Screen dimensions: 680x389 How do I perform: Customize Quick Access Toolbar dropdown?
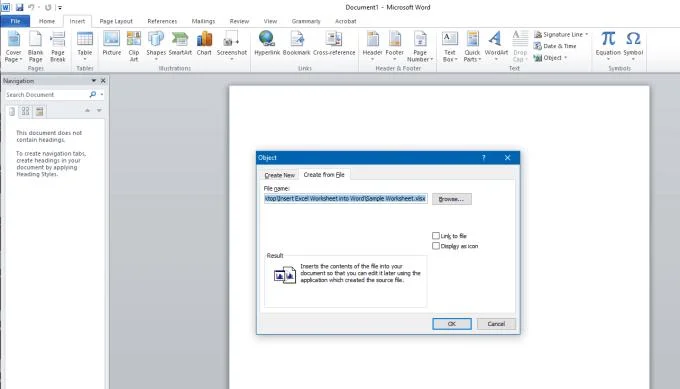(60, 7)
